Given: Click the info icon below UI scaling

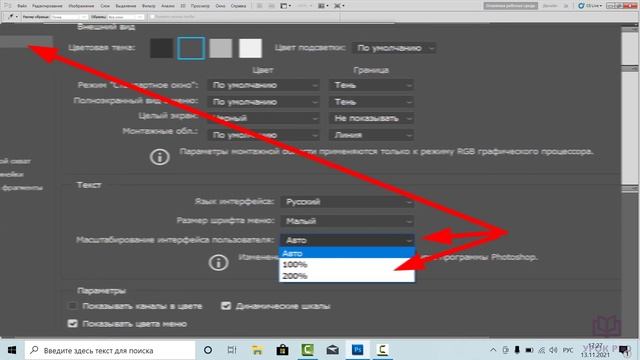Looking at the screenshot, I should point(218,262).
